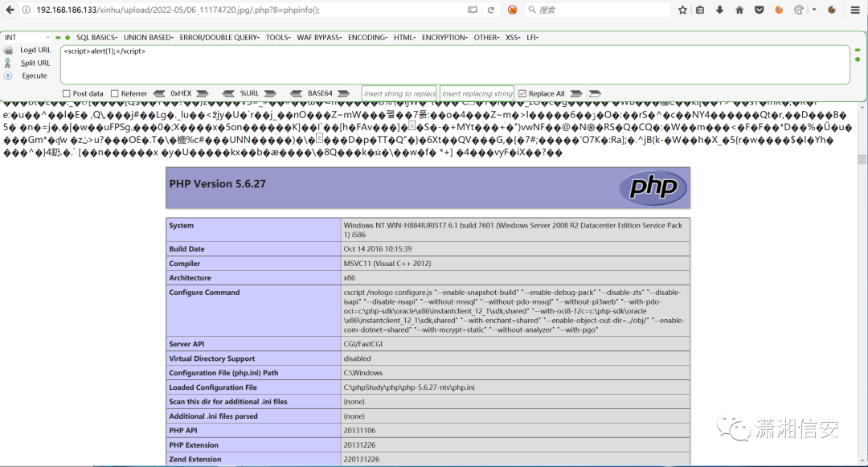Screen dimensions: 868x467
Task: Select the Loaded Configuration File path value
Action: coord(409,387)
